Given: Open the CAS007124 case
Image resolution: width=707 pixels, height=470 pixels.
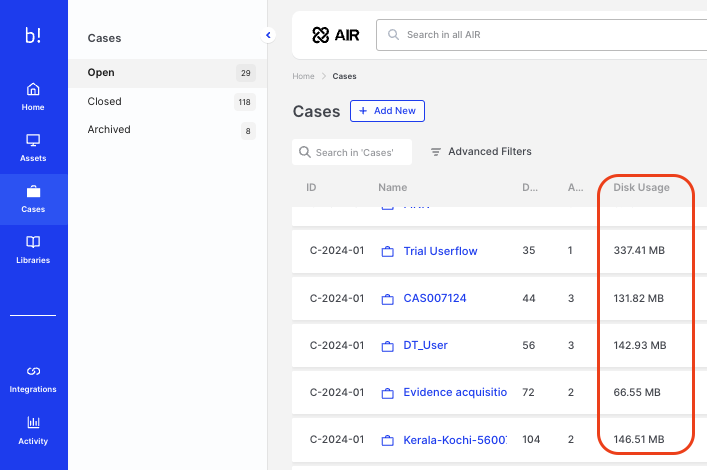Looking at the screenshot, I should coord(434,298).
